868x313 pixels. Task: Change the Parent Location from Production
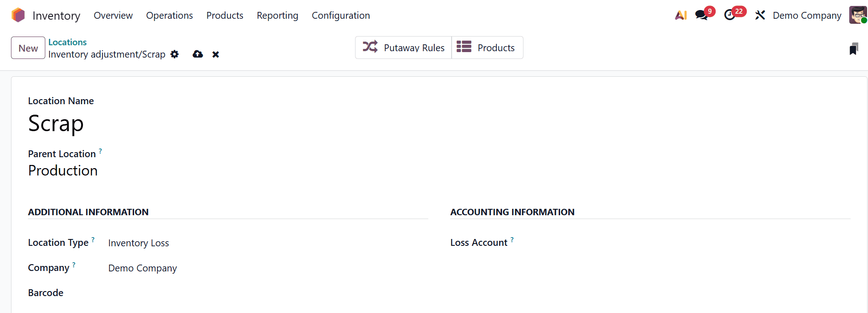(x=63, y=170)
